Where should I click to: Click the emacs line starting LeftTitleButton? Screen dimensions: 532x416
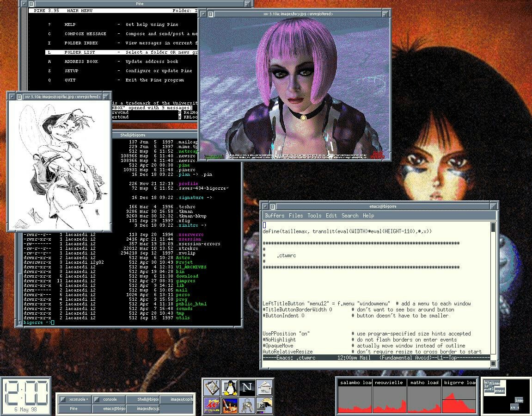[367, 304]
